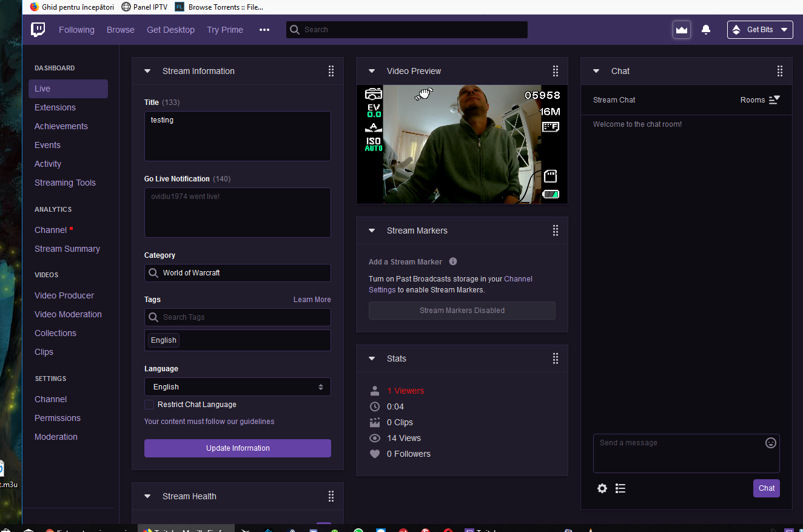Grab the Stream Information panel drag handle
This screenshot has width=803, height=532.
point(331,71)
